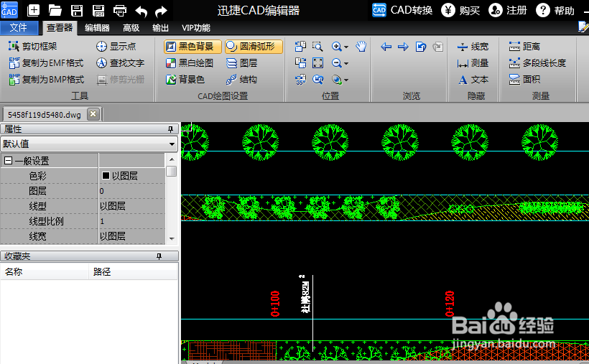This screenshot has height=364, width=589.
Task: Click the Show points tool (显示点)
Action: point(116,46)
